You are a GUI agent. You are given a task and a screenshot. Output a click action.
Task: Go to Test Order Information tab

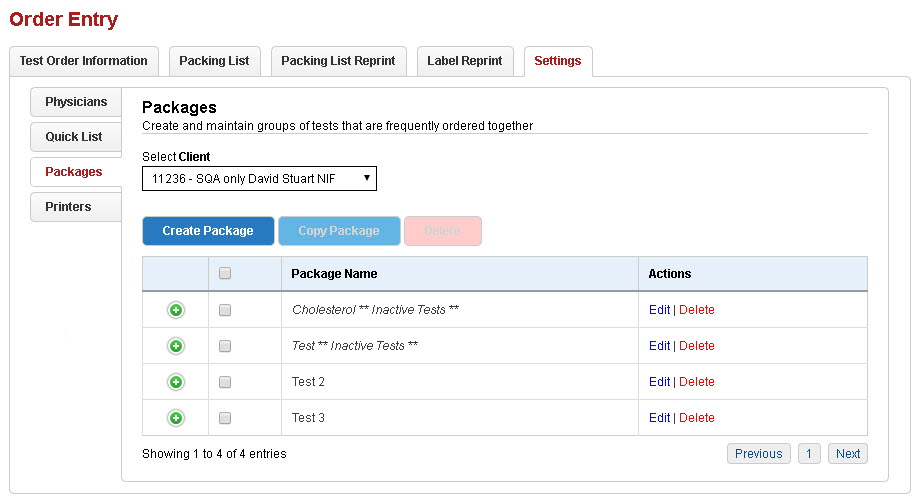coord(83,61)
